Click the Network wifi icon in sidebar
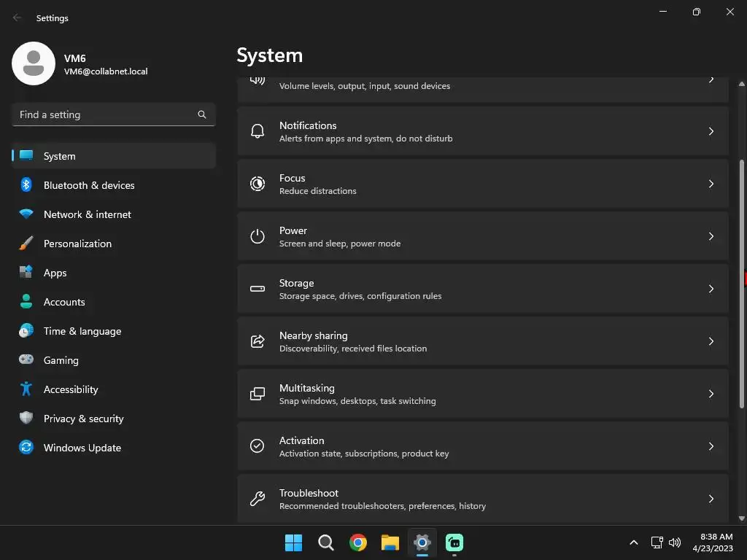 point(26,214)
